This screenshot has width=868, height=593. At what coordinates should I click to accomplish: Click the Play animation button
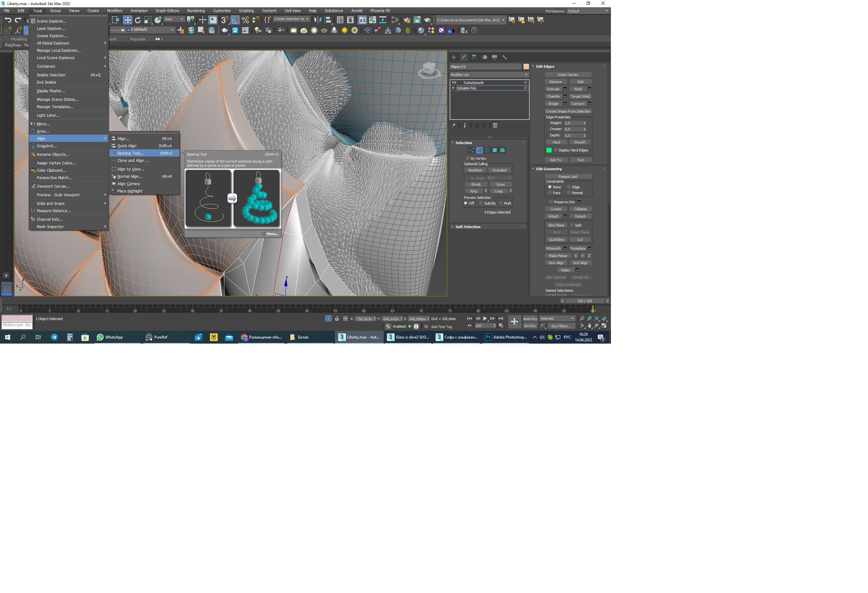point(485,318)
